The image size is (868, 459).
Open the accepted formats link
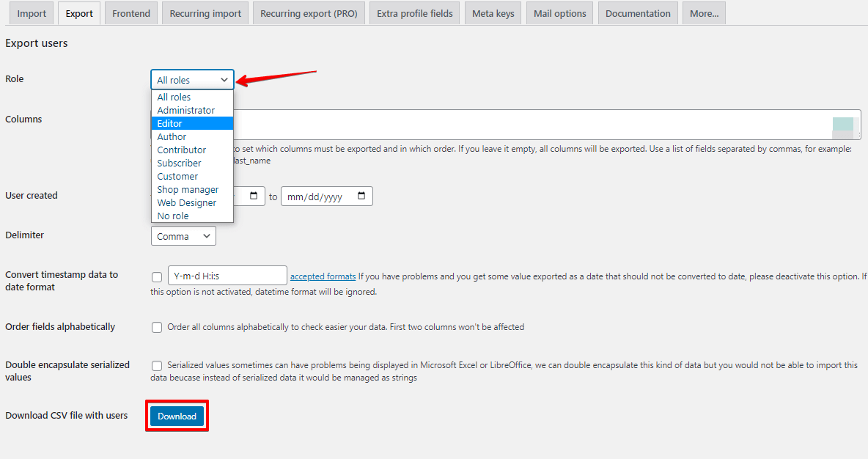[323, 276]
